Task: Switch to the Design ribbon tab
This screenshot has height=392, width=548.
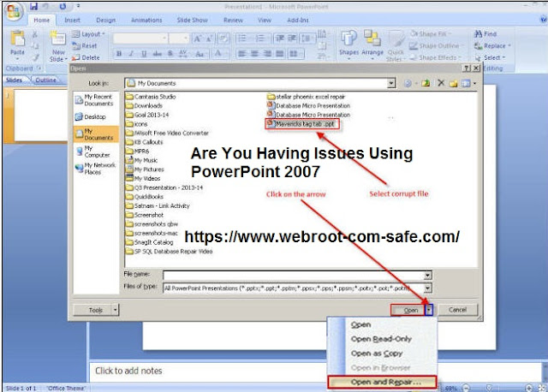Action: (x=106, y=21)
